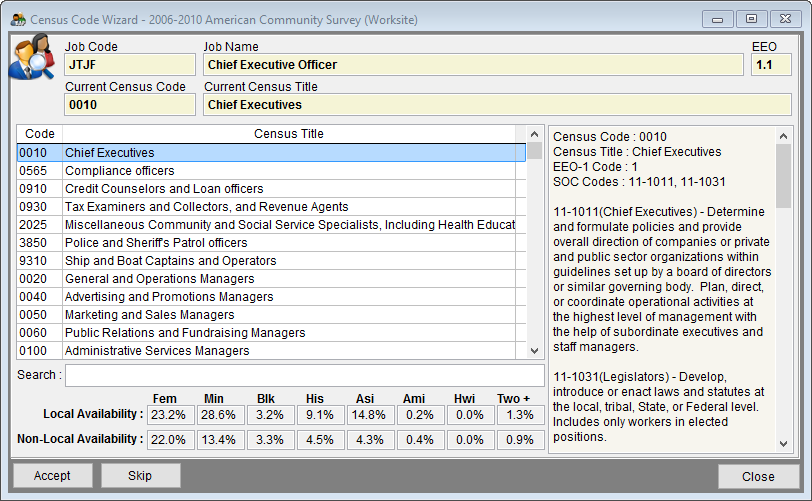Click the Close button at bottom right
Screen dimensions: 812x501
coord(758,476)
